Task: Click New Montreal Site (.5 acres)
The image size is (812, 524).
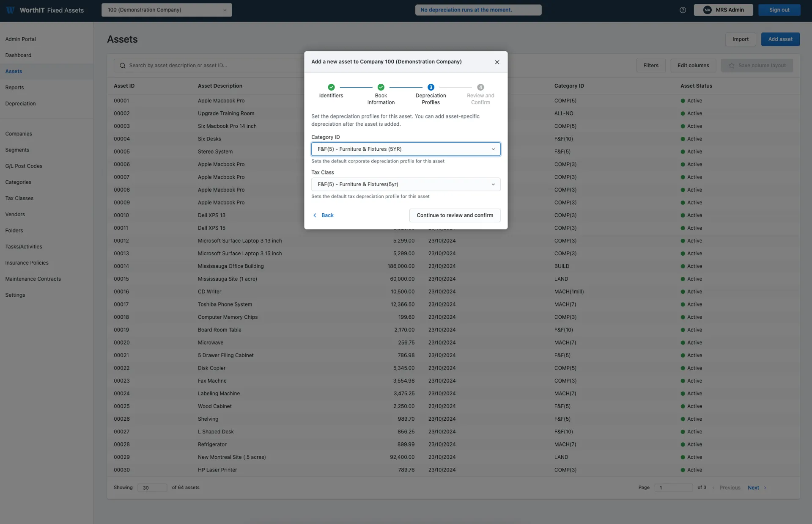Action: pos(232,457)
